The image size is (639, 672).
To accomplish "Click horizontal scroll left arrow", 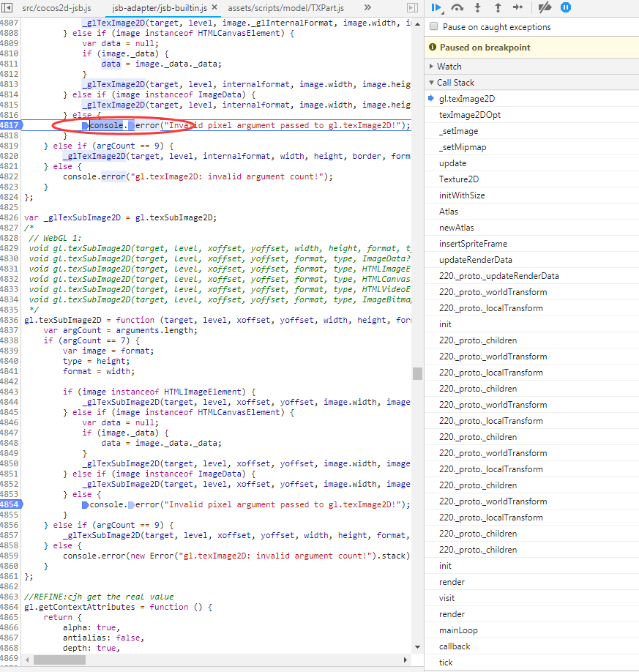I will [x=27, y=660].
